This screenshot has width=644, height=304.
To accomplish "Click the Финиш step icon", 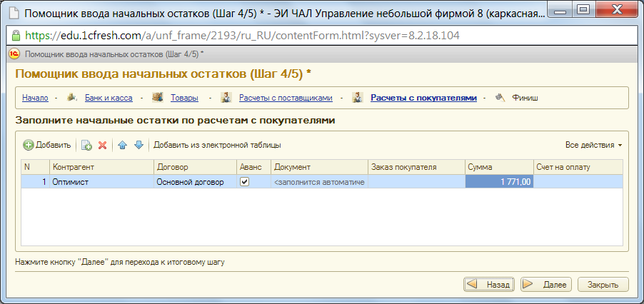I will (x=500, y=98).
